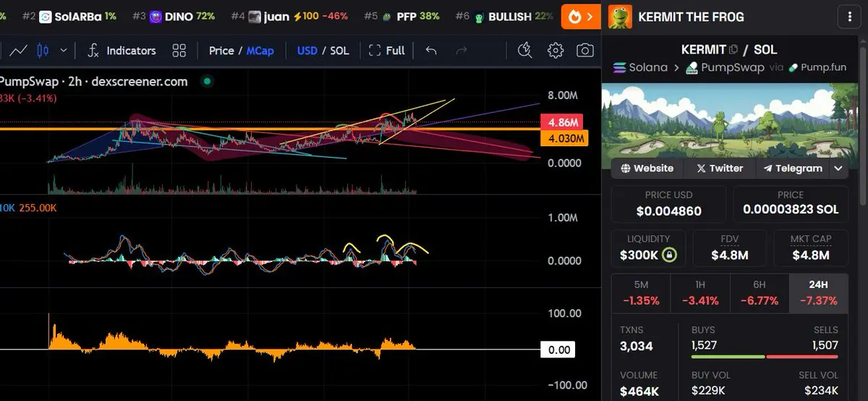The image size is (868, 401).
Task: Open the Pump.fun link
Action: tap(818, 67)
